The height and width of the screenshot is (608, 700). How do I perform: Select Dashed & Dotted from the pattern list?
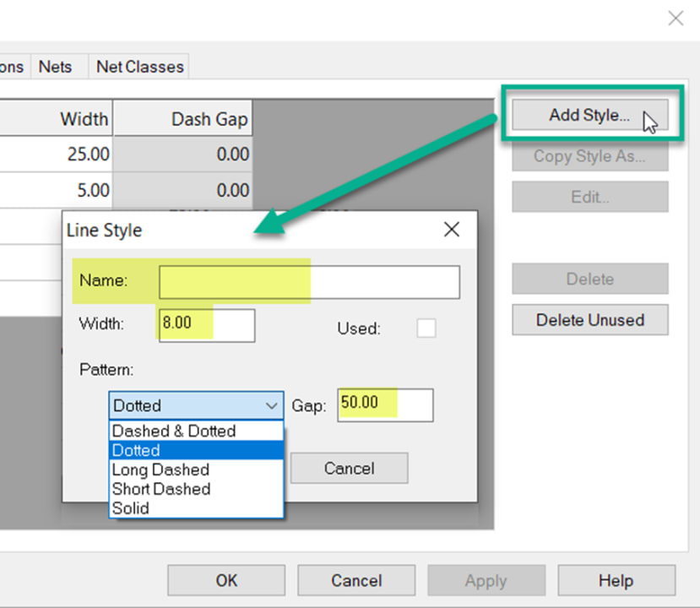pyautogui.click(x=173, y=431)
